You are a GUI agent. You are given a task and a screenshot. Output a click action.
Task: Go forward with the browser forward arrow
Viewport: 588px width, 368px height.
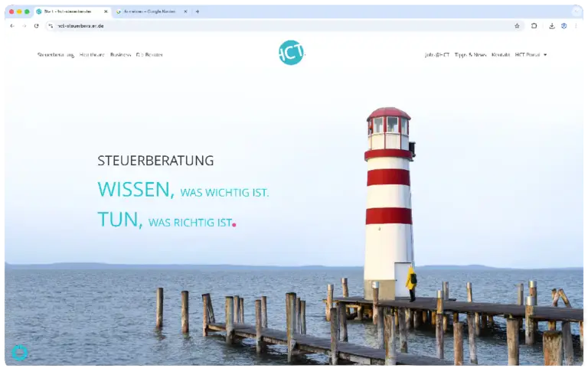[24, 26]
